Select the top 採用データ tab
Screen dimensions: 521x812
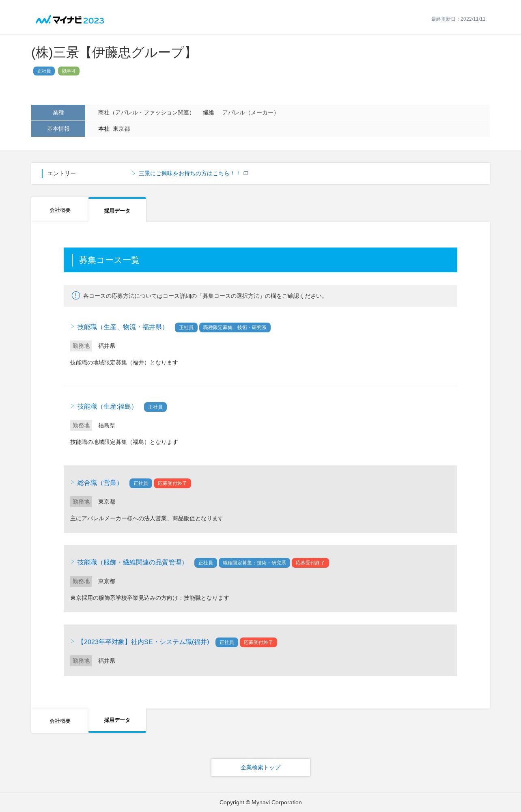(x=117, y=210)
